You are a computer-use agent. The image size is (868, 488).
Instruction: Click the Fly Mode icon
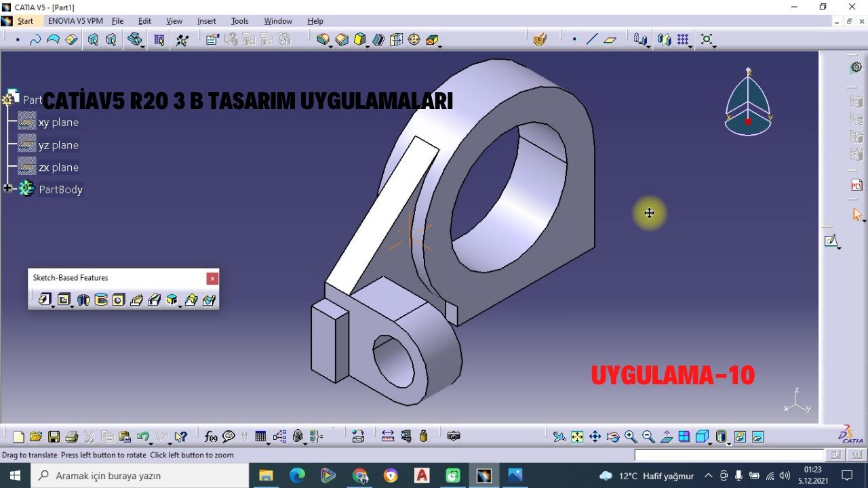point(559,436)
